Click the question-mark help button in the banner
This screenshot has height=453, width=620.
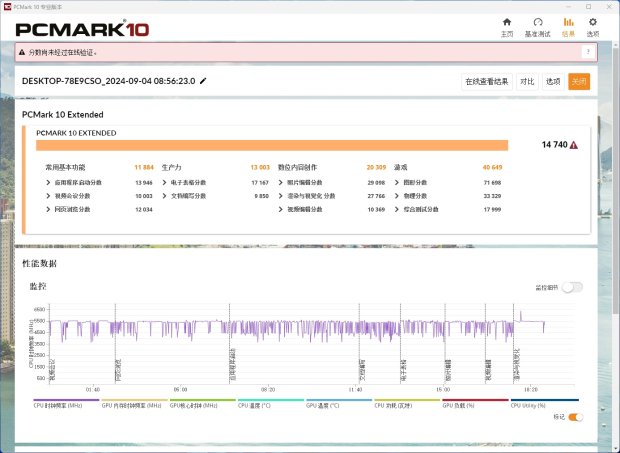pyautogui.click(x=588, y=52)
